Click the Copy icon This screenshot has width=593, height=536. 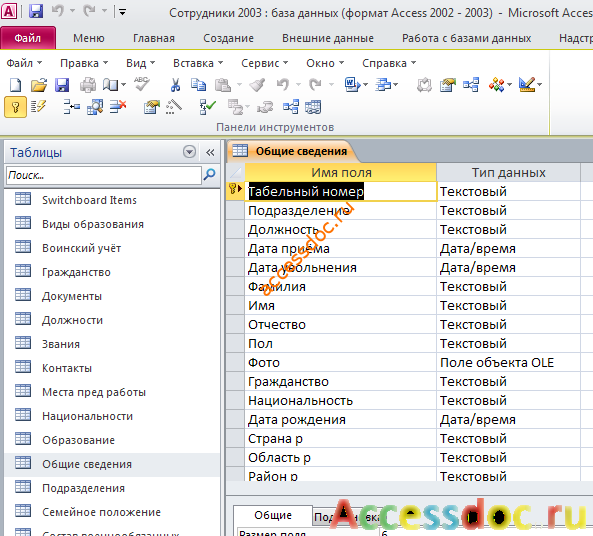tap(198, 85)
